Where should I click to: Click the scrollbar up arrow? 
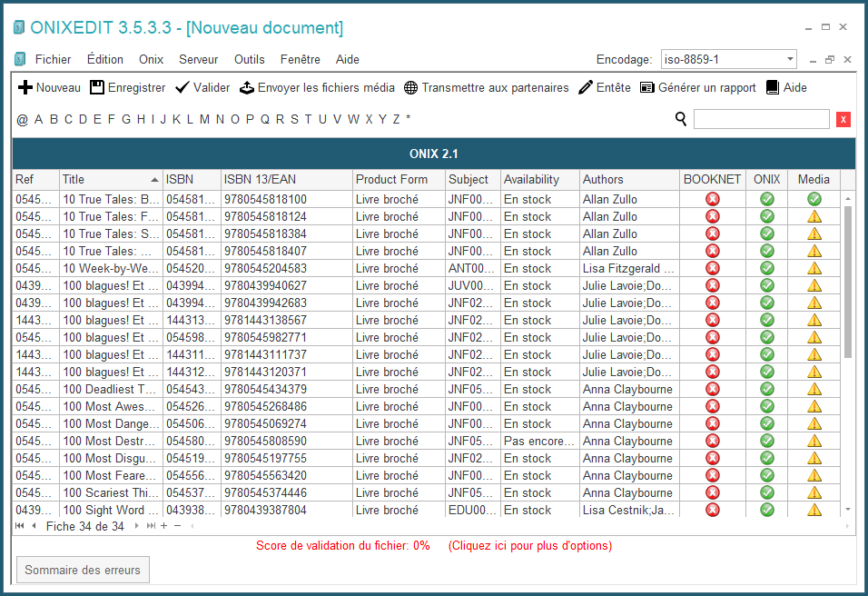click(x=847, y=198)
